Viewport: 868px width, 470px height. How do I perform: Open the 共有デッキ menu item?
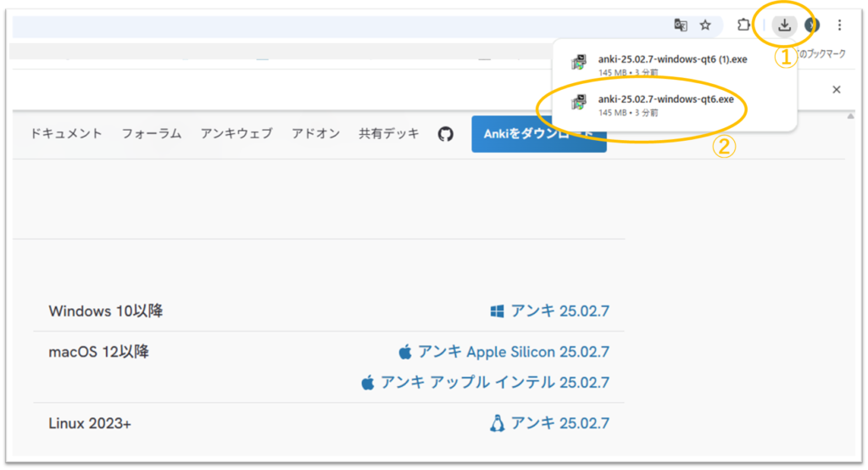pyautogui.click(x=389, y=133)
